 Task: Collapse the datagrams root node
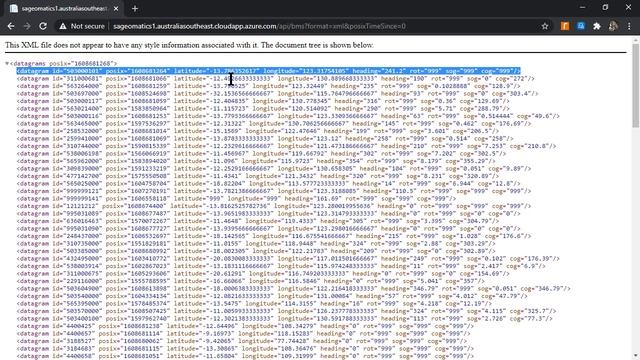pos(7,63)
